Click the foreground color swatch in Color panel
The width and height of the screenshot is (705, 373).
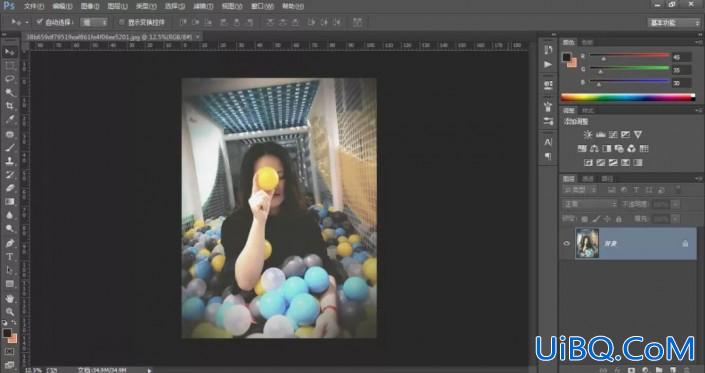pyautogui.click(x=567, y=58)
